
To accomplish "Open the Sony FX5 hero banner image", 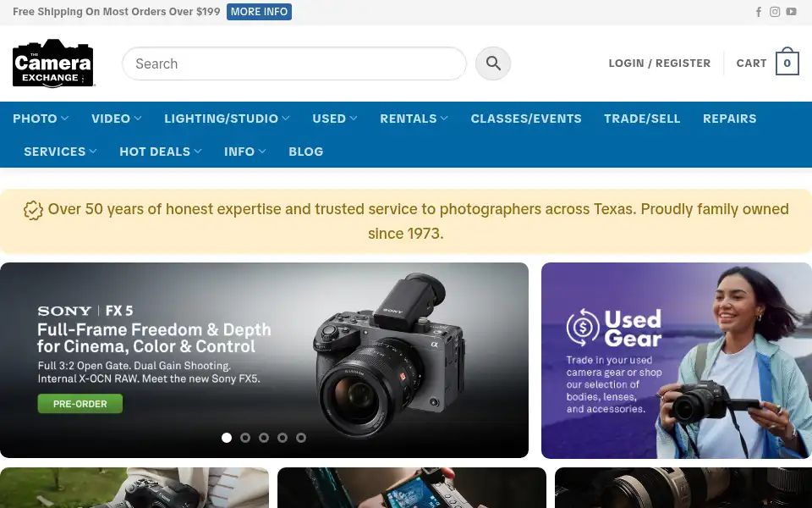I will tap(264, 361).
